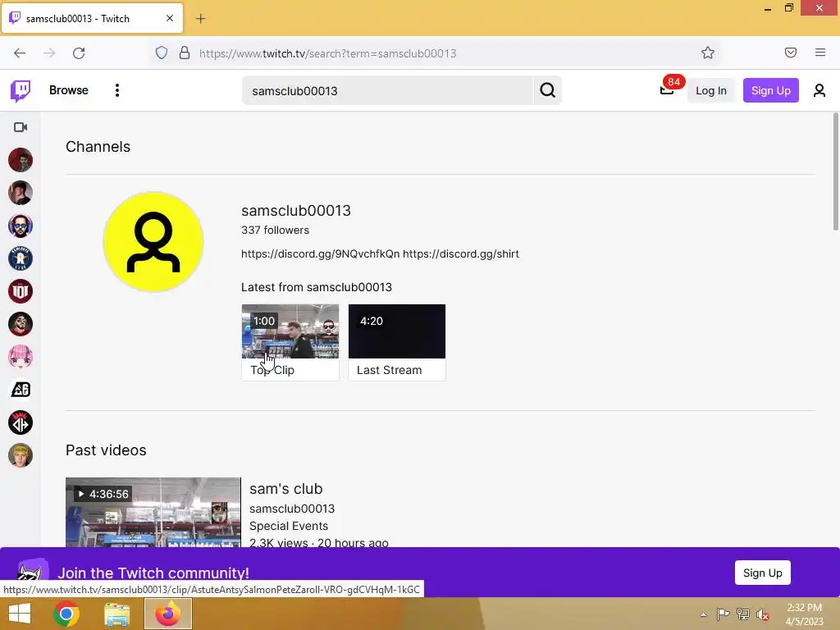Screen dimensions: 840x630
Task: Open the samsclub00013 channel name link
Action: tap(295, 211)
